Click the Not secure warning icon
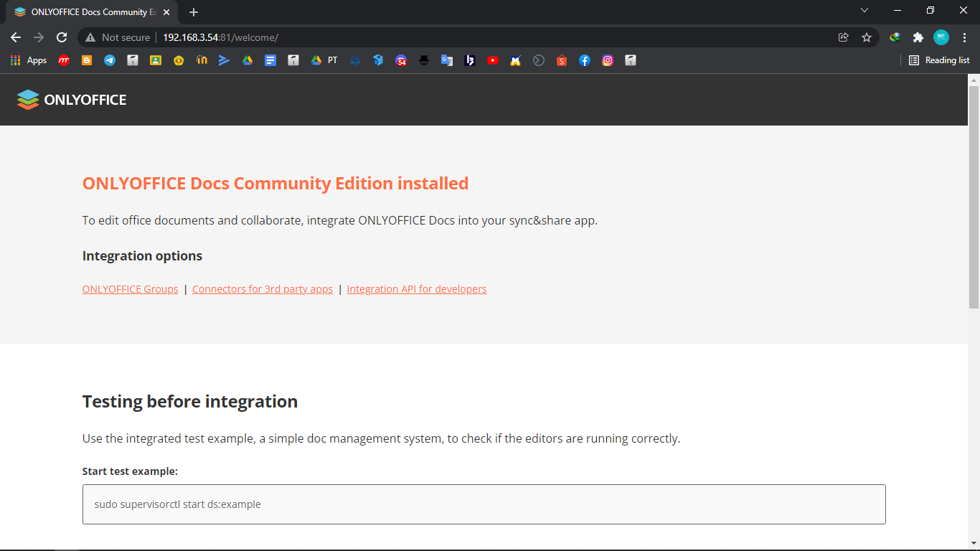Image resolution: width=980 pixels, height=551 pixels. coord(90,37)
